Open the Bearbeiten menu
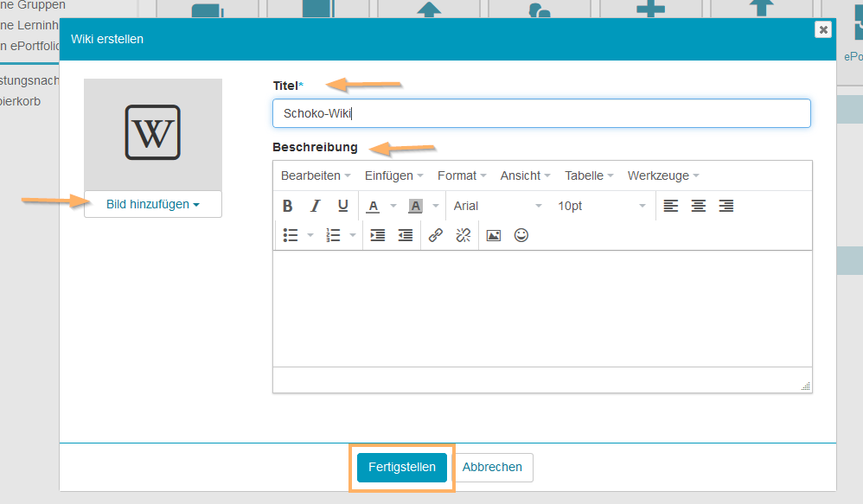 click(316, 175)
